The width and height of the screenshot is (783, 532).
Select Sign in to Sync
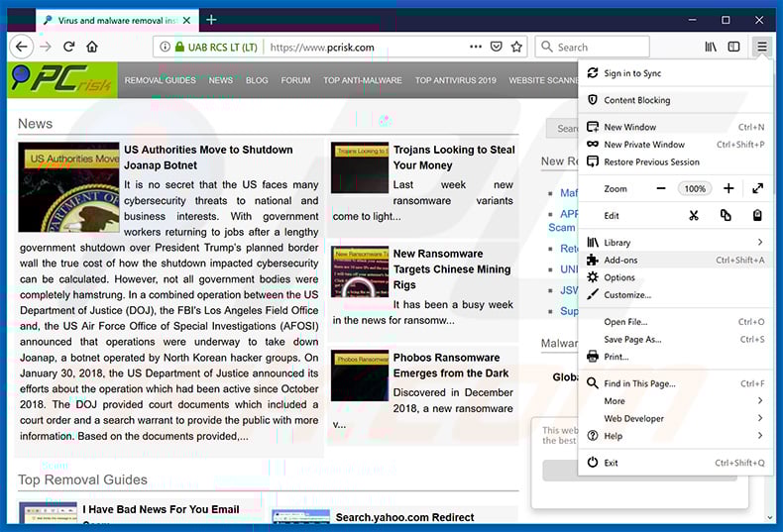click(x=675, y=73)
